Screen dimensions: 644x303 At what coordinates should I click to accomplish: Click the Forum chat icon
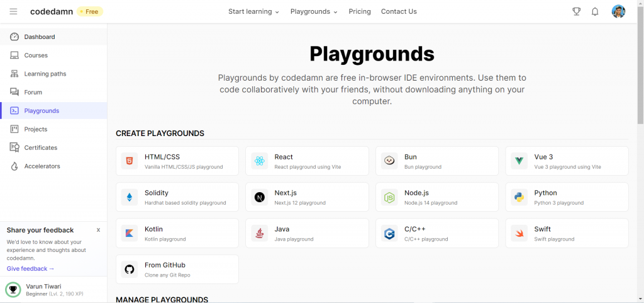point(14,93)
